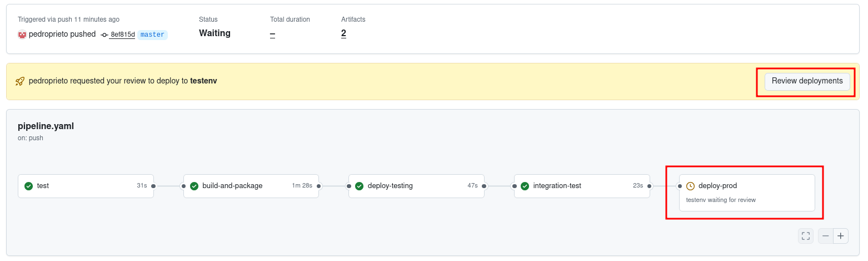
Task: Click the rocket deployment icon
Action: point(20,81)
